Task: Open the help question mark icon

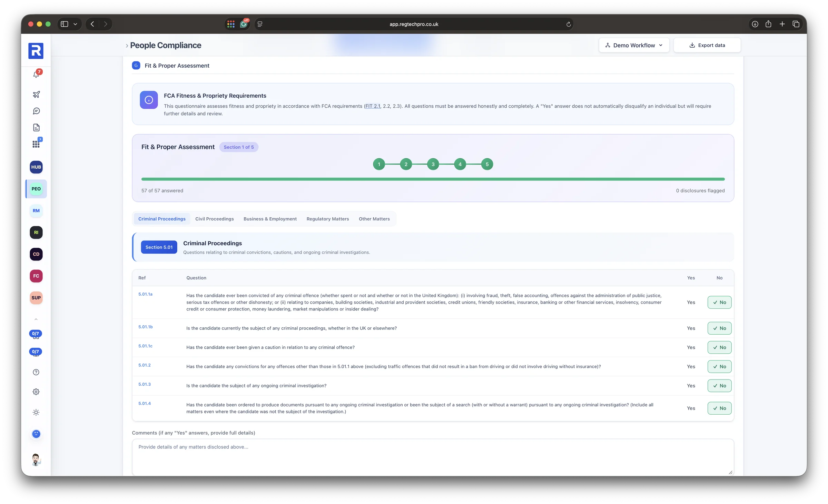Action: [x=36, y=372]
